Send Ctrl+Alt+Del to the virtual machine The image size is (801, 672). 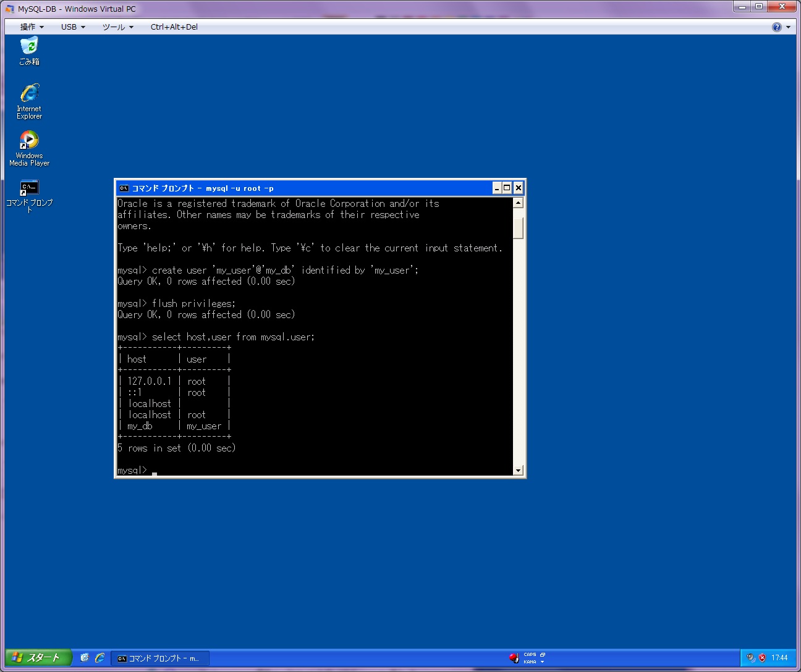pos(174,27)
